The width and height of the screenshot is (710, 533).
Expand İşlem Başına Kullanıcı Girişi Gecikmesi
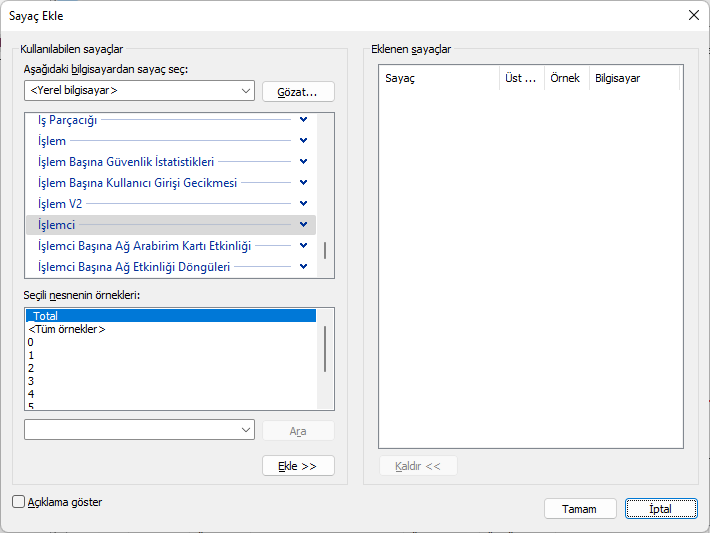pyautogui.click(x=303, y=183)
